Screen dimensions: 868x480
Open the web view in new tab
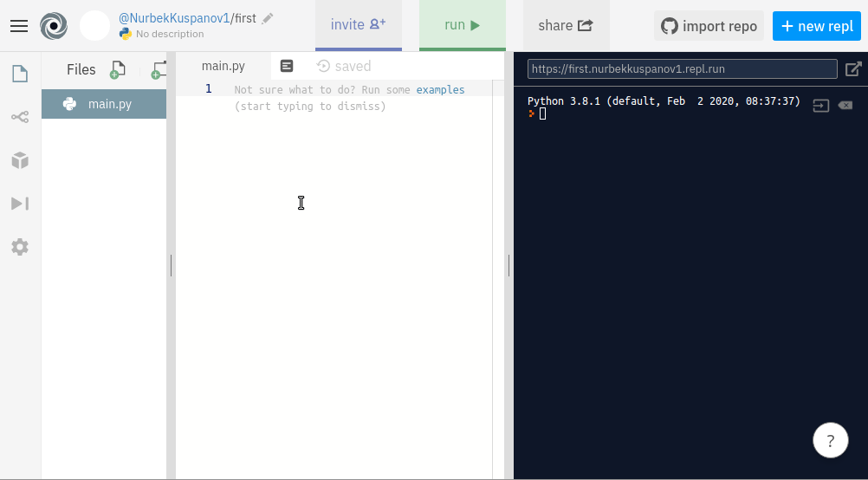click(853, 69)
